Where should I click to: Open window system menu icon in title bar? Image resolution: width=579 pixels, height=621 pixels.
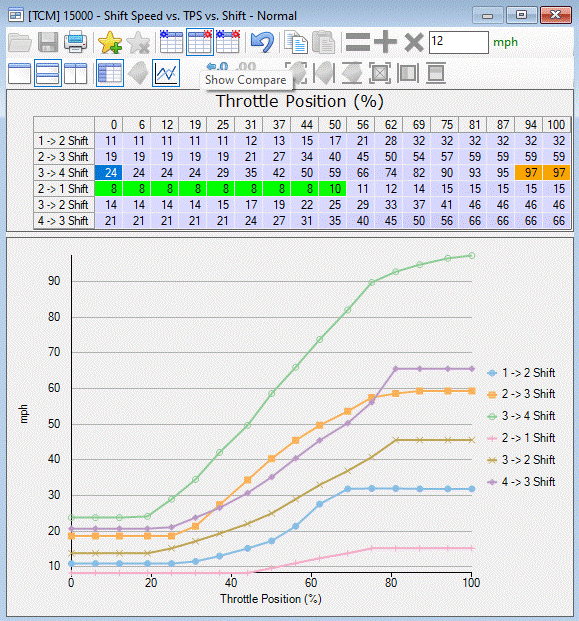pyautogui.click(x=16, y=15)
